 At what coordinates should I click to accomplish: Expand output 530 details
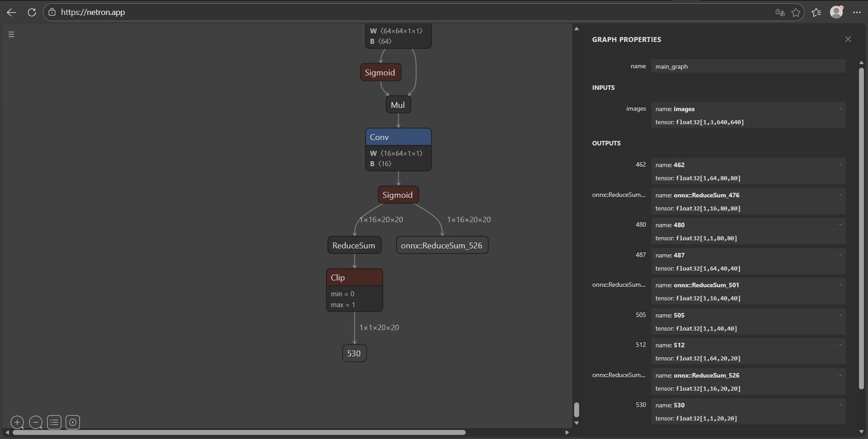[840, 405]
